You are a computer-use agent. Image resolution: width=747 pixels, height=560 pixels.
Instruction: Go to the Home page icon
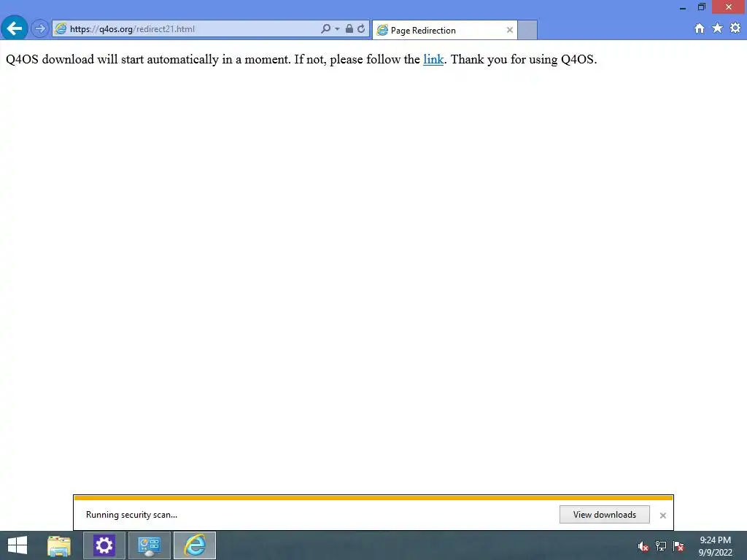coord(700,28)
